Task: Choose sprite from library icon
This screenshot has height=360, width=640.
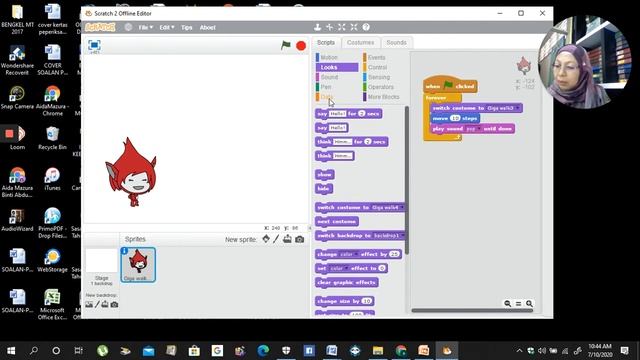Action: pos(266,239)
